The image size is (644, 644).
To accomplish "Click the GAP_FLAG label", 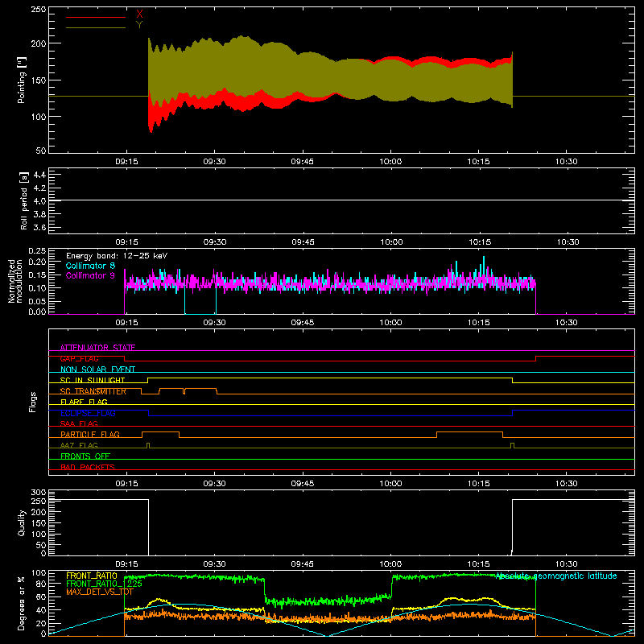I will click(79, 358).
